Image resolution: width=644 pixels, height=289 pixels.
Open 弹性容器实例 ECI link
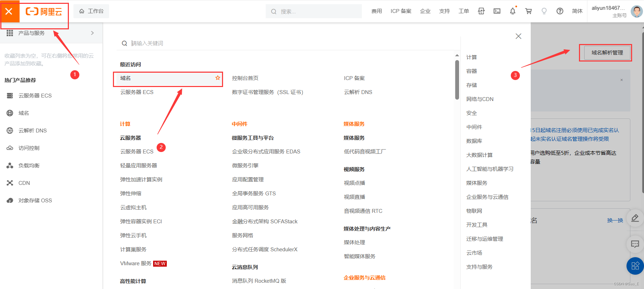point(141,222)
